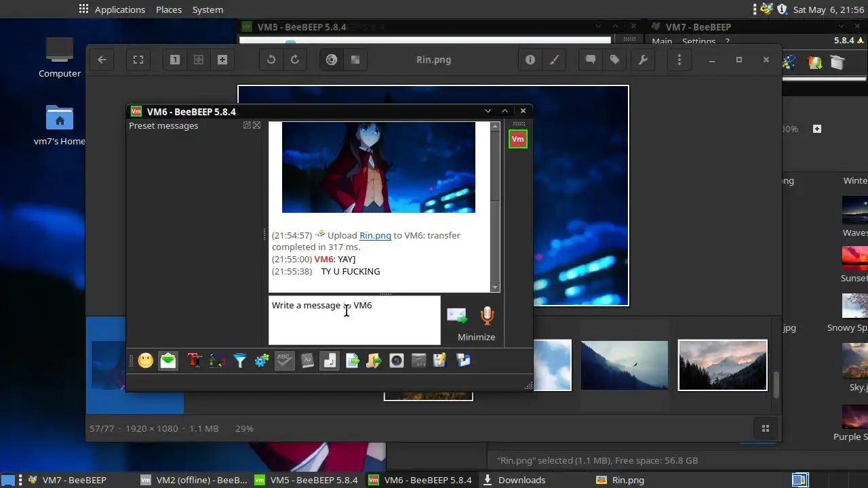Focus the Write a message to VM6 field
868x488 pixels.
[x=354, y=320]
